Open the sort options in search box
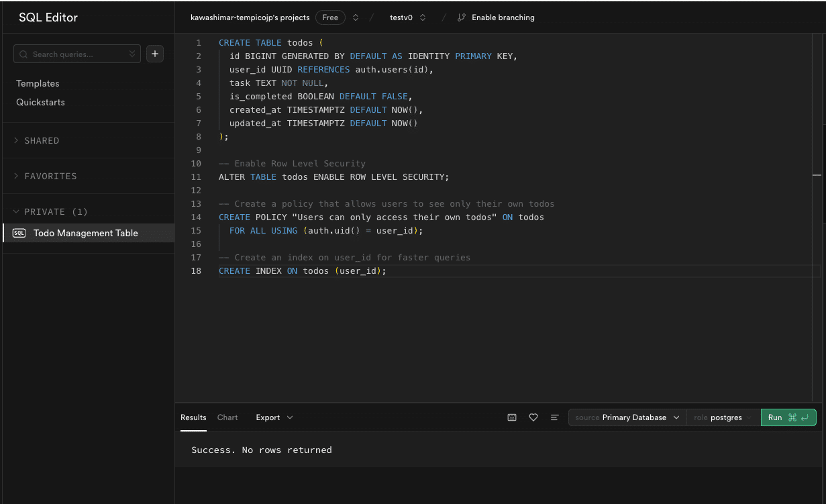This screenshot has width=826, height=504. (x=132, y=54)
